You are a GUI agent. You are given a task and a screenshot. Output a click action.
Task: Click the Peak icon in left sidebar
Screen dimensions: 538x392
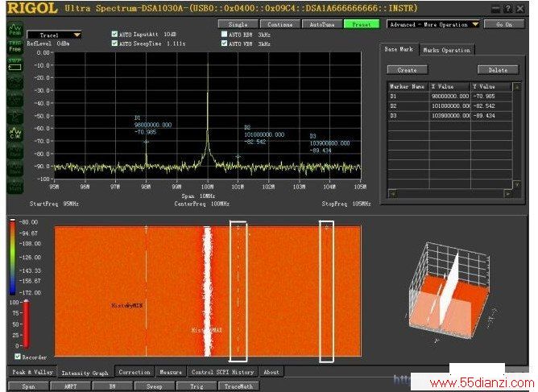coord(14,30)
